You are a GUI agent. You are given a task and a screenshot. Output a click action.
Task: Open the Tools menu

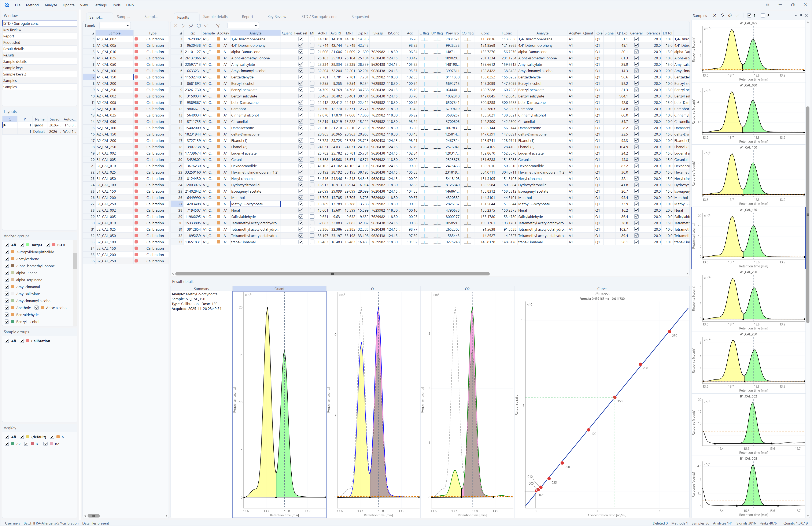pyautogui.click(x=116, y=5)
